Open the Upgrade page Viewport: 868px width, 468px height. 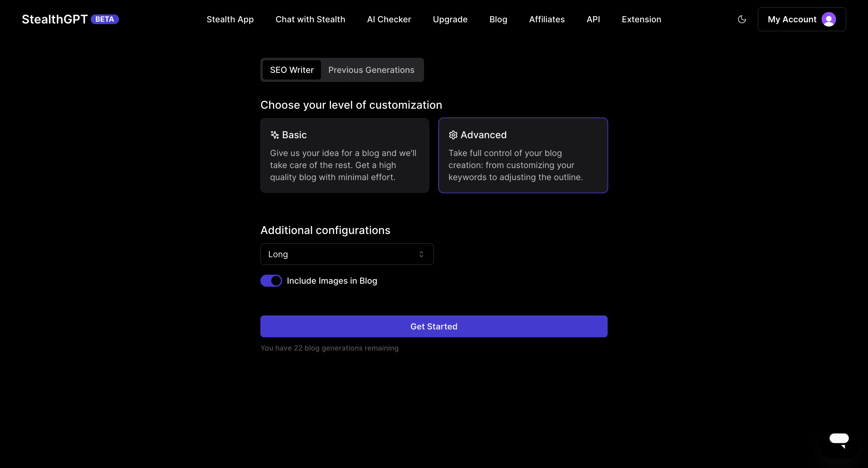[450, 19]
